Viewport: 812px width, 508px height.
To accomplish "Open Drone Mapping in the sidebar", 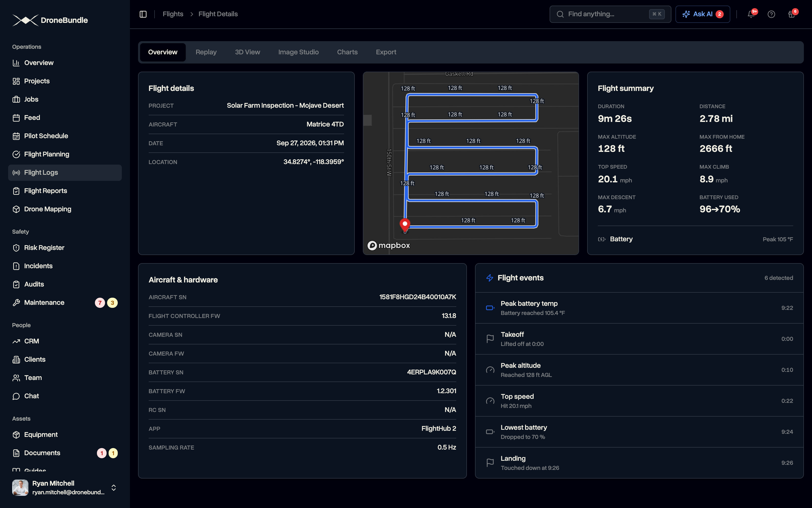I will (x=65, y=209).
